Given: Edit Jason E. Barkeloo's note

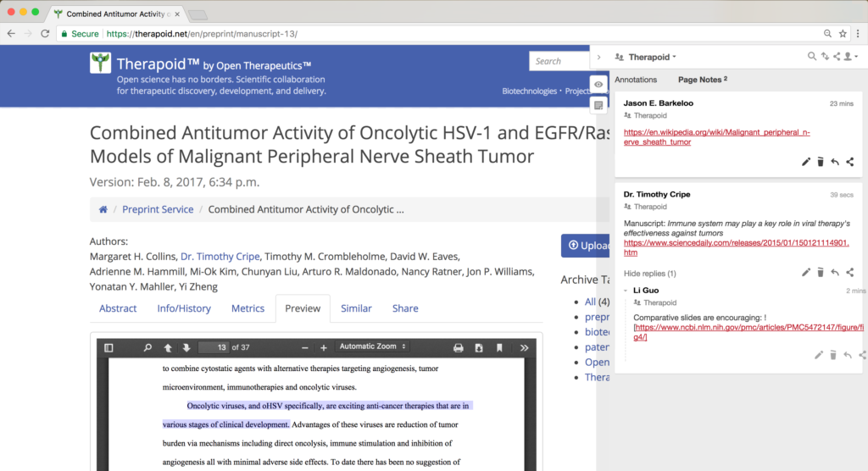Looking at the screenshot, I should 806,162.
